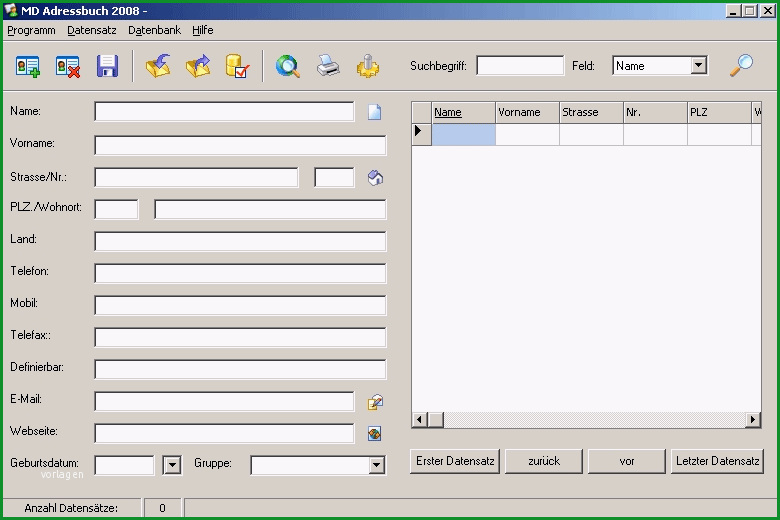This screenshot has width=780, height=520.
Task: Open the Datensatz menu
Action: pyautogui.click(x=92, y=30)
